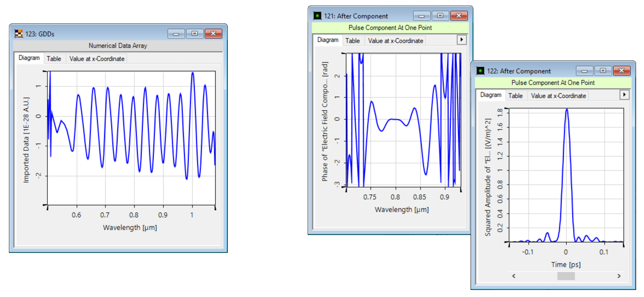Open the Value at x-Coordinate tab in GDDs window
Image resolution: width=644 pixels, height=297 pixels.
pyautogui.click(x=97, y=58)
